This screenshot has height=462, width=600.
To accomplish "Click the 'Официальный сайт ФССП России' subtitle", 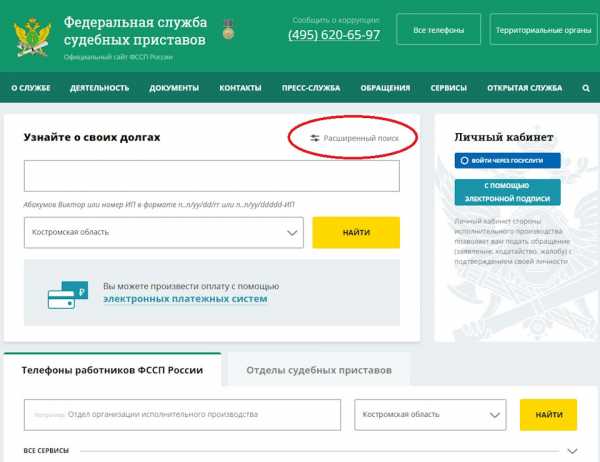I will pos(118,57).
